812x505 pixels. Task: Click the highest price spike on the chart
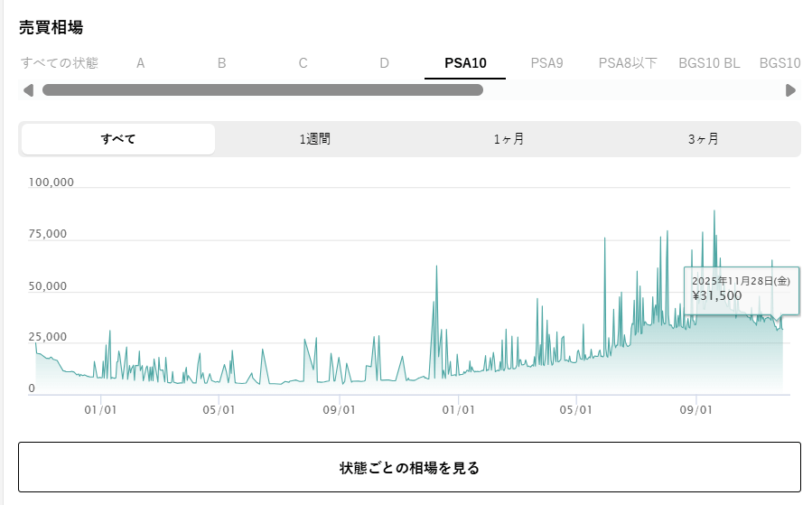(714, 212)
